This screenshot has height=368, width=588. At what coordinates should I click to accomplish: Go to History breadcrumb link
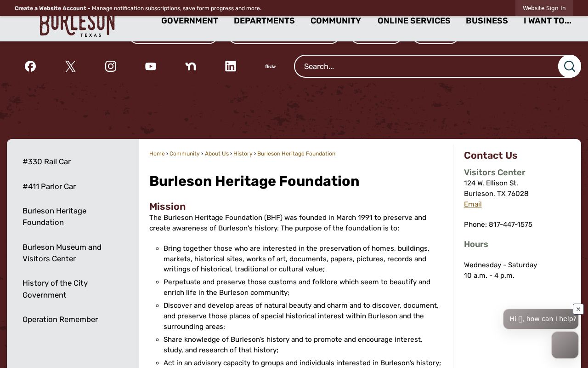(x=243, y=154)
